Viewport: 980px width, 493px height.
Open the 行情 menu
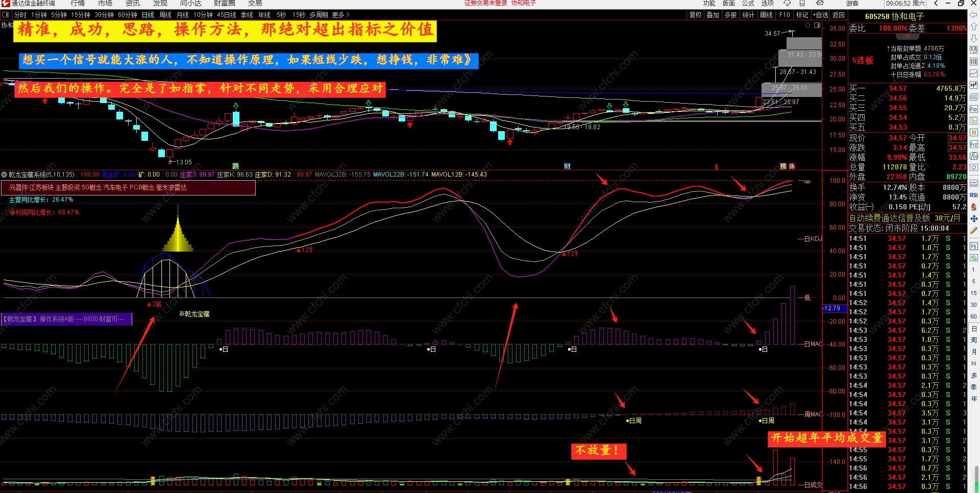click(x=78, y=3)
